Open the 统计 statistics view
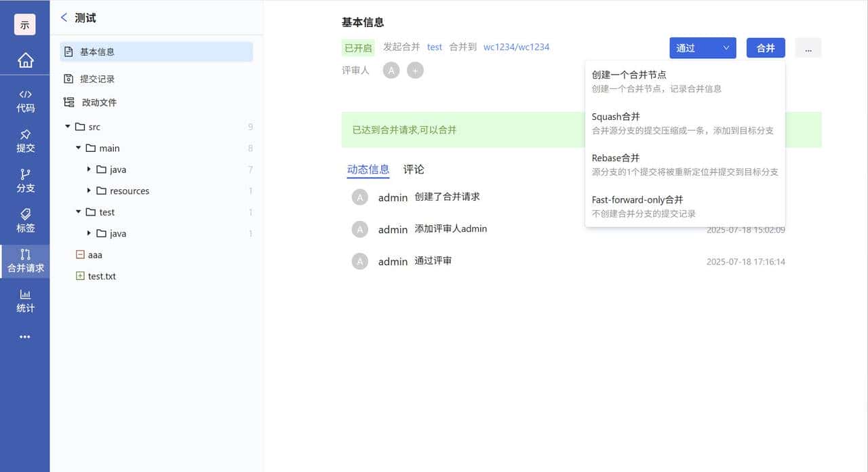 pyautogui.click(x=25, y=300)
